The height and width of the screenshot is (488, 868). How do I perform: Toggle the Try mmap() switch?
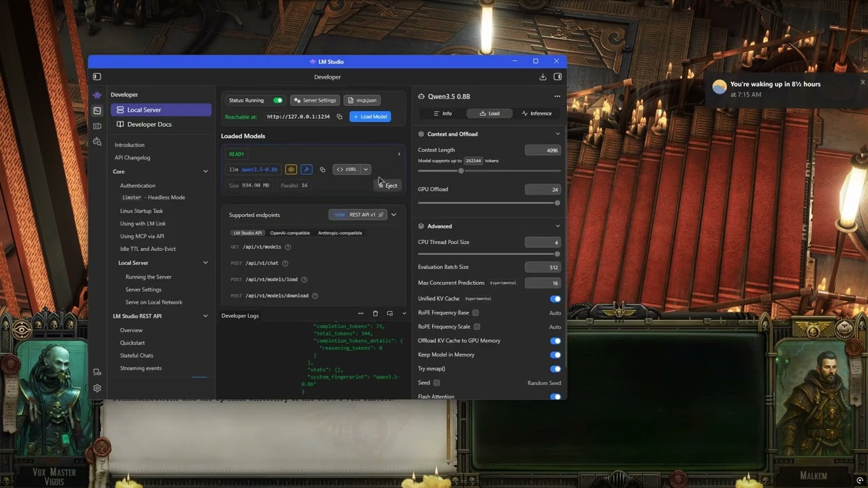pyautogui.click(x=555, y=369)
